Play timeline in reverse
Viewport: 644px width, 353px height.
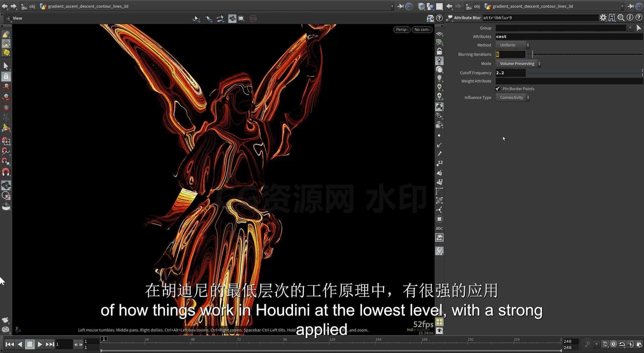click(20, 344)
